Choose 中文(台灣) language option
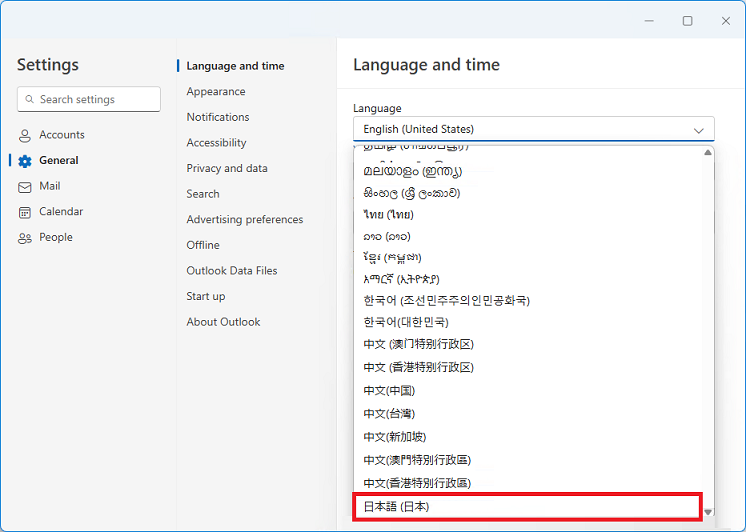This screenshot has height=532, width=746. pyautogui.click(x=388, y=413)
